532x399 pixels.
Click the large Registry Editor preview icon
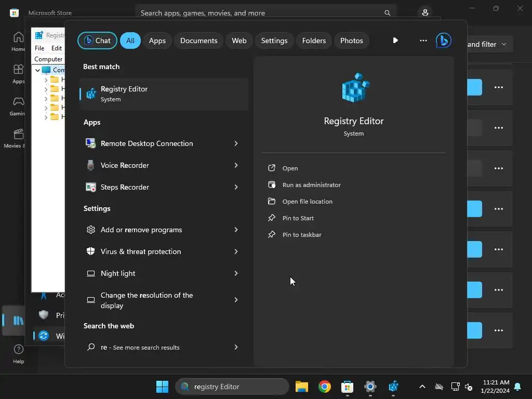[x=355, y=87]
